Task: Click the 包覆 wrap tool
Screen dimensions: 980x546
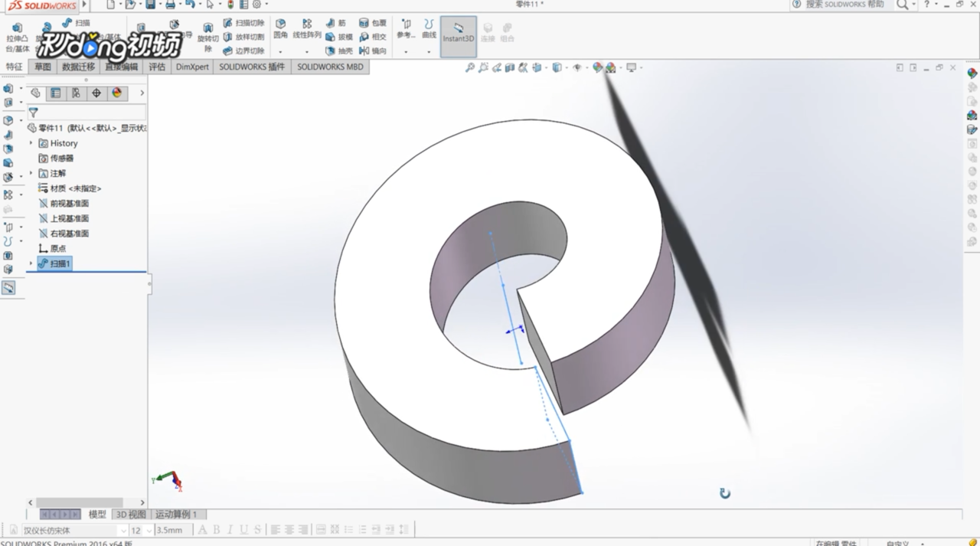Action: pos(373,23)
